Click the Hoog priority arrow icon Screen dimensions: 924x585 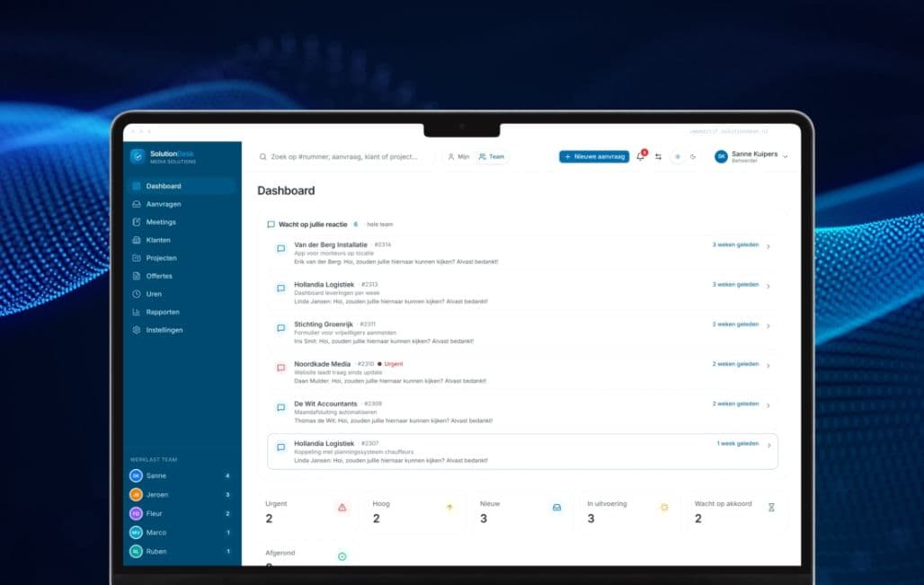tap(449, 507)
